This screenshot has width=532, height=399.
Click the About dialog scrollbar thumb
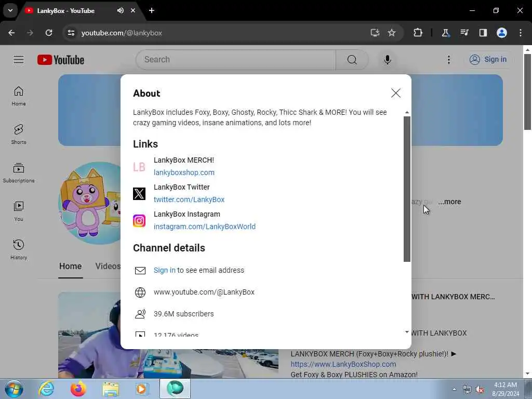coord(407,189)
